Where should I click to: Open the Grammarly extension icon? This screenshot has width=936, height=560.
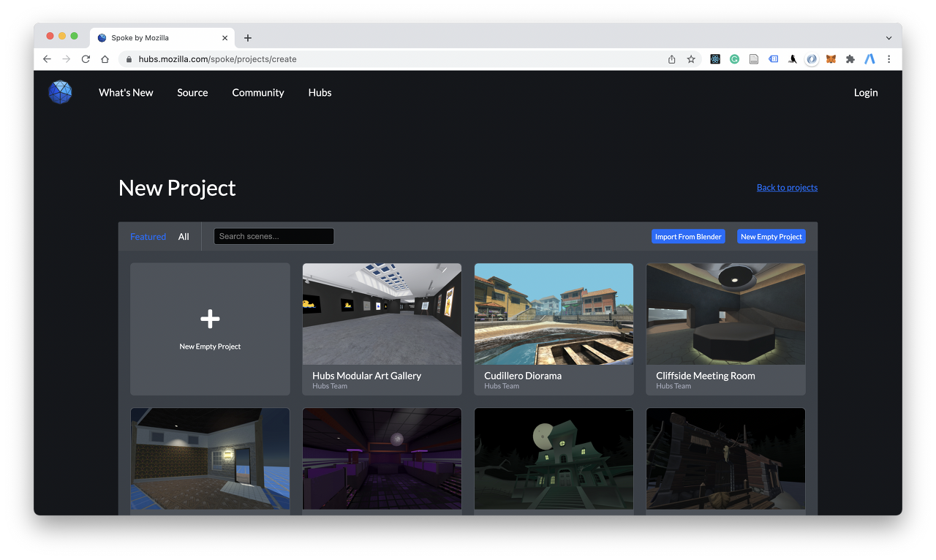[x=735, y=59]
